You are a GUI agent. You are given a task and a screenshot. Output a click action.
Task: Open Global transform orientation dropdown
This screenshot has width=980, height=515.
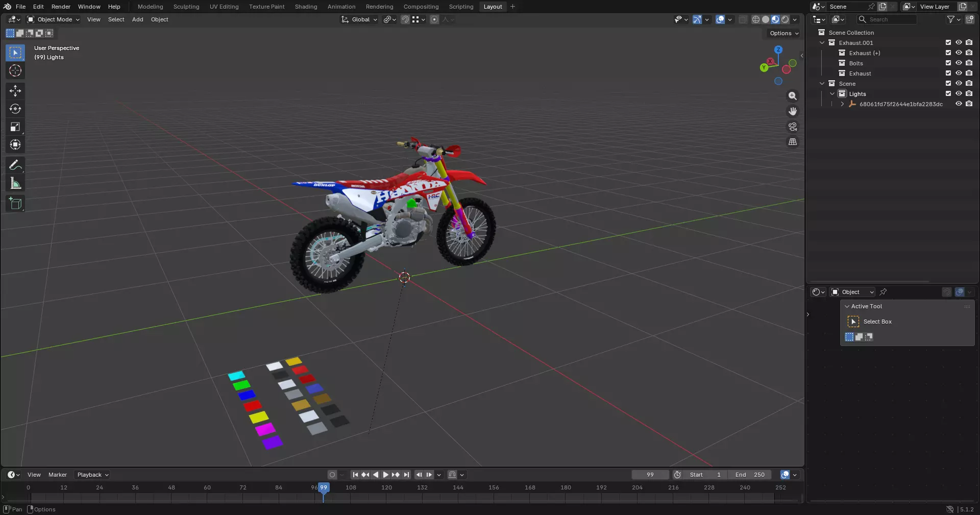[x=359, y=19]
